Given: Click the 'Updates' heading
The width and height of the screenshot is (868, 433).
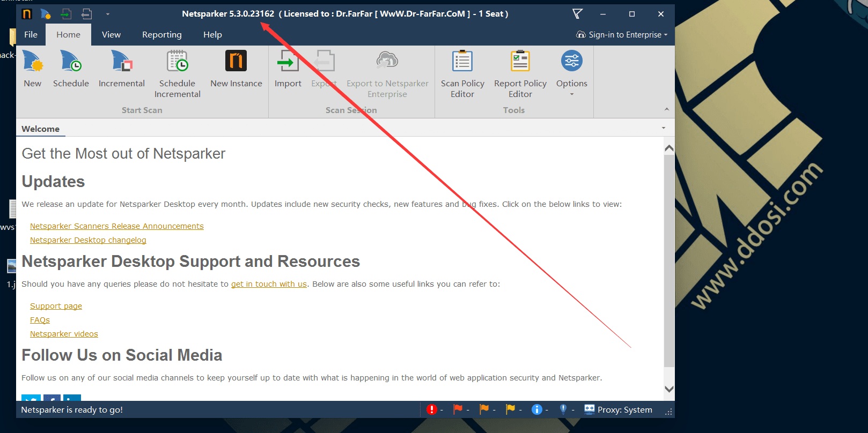Looking at the screenshot, I should pyautogui.click(x=53, y=182).
